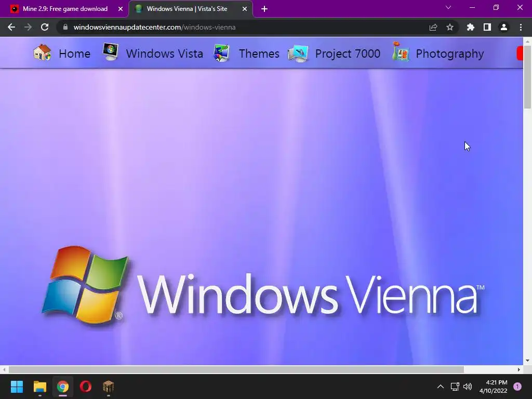Open the clock and calendar
This screenshot has width=532, height=399.
494,387
